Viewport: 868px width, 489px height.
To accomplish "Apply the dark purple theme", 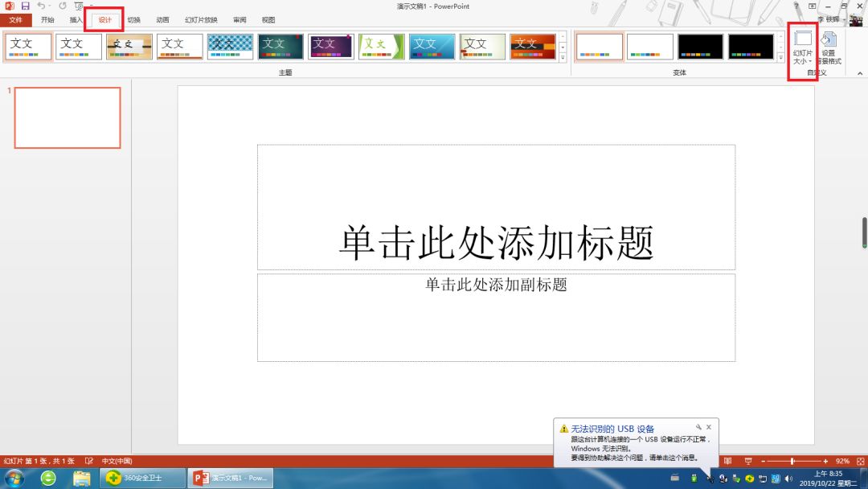I will click(331, 47).
